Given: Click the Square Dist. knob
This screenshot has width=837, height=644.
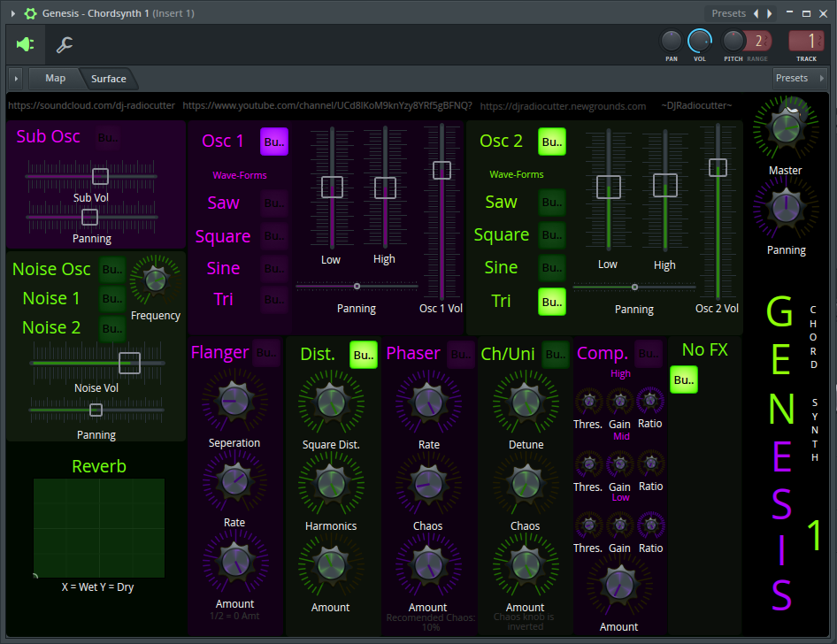Looking at the screenshot, I should 331,402.
